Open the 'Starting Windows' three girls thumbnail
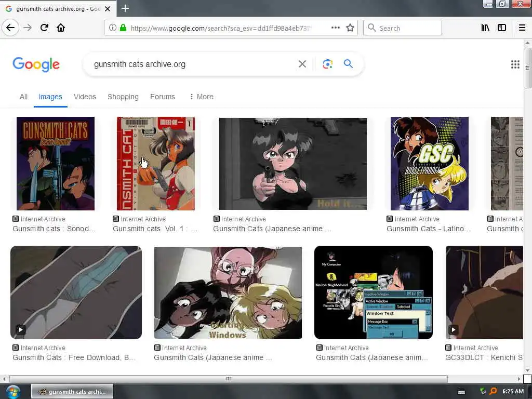 coord(228,292)
